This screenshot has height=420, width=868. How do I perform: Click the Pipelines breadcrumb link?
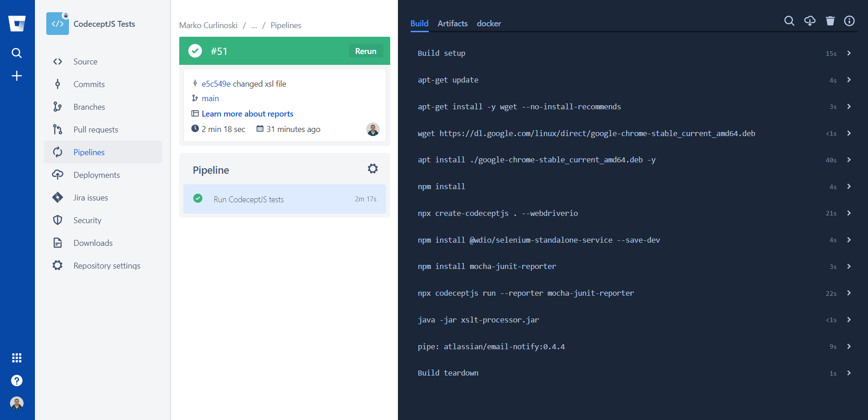[286, 25]
